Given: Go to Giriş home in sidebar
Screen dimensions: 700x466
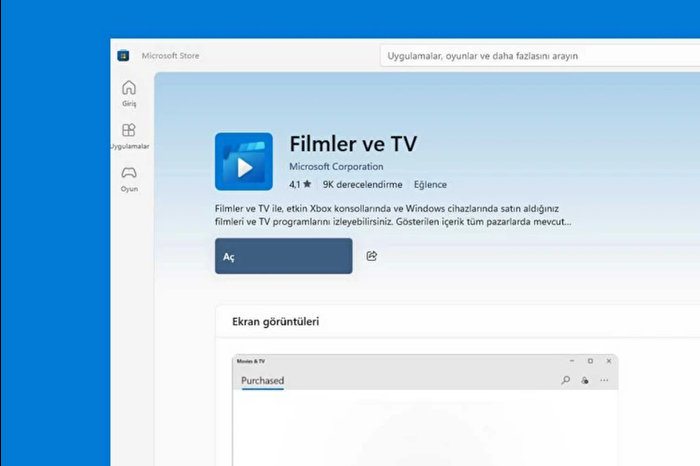Looking at the screenshot, I should [129, 94].
